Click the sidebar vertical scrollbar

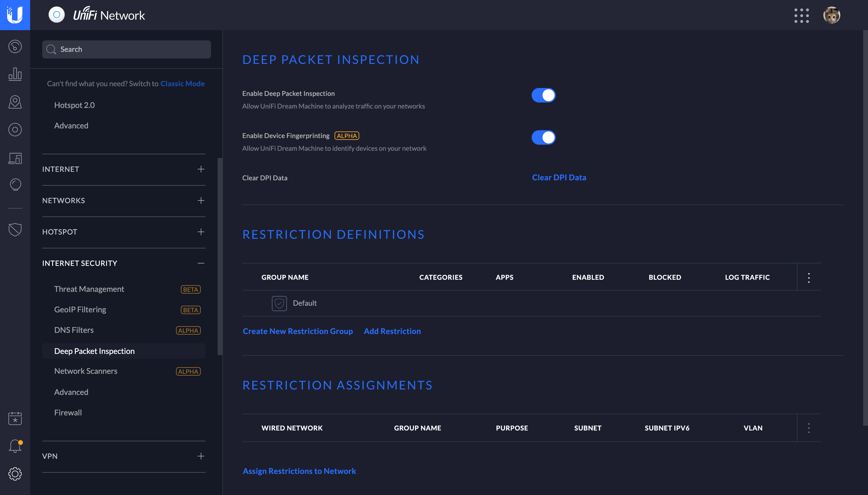coord(220,257)
